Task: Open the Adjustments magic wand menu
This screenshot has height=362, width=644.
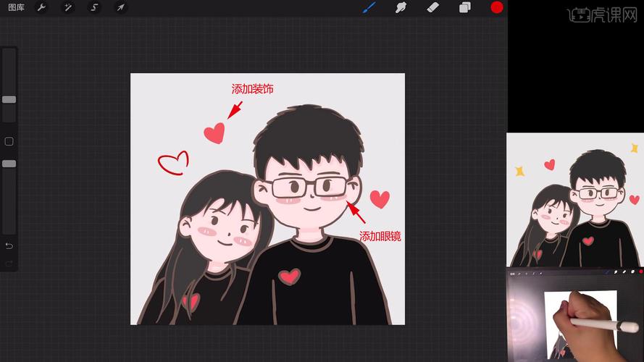Action: (68, 7)
